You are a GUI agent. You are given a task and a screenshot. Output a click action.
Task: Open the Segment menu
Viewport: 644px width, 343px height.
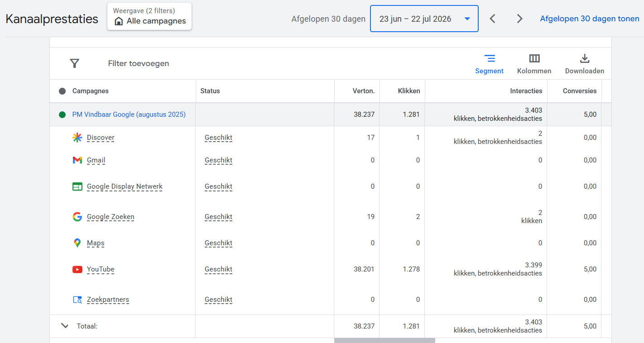(x=489, y=64)
